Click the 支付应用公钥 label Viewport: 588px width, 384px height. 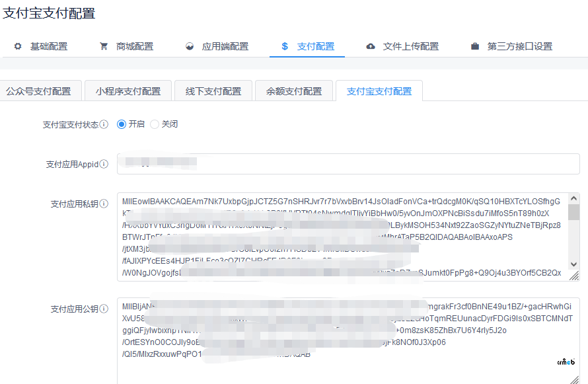coord(75,309)
